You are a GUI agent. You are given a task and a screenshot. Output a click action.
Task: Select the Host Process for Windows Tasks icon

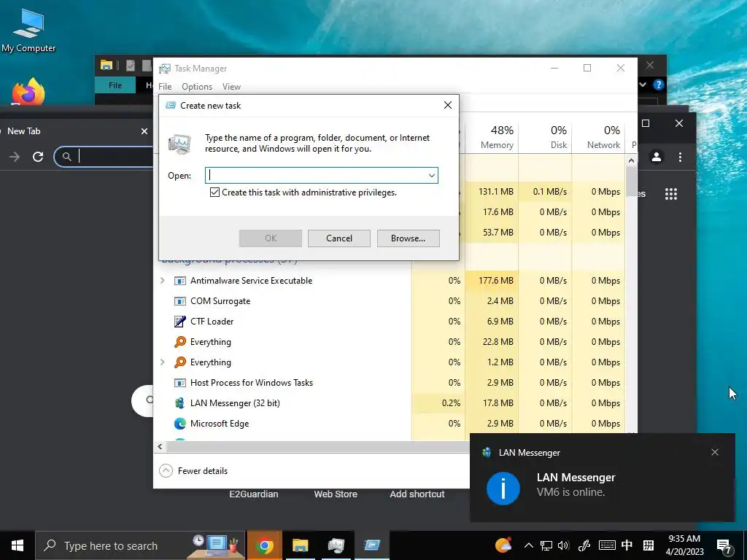pos(180,382)
